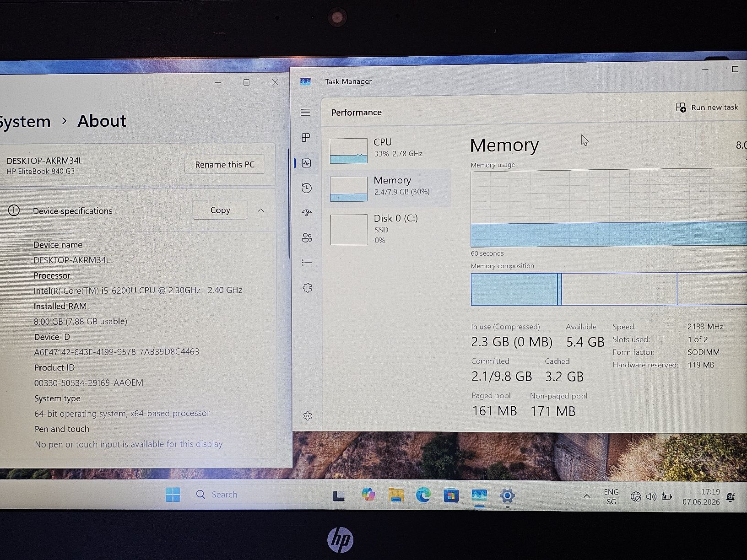Click the taskbar Search box
The width and height of the screenshot is (747, 560).
click(x=256, y=495)
